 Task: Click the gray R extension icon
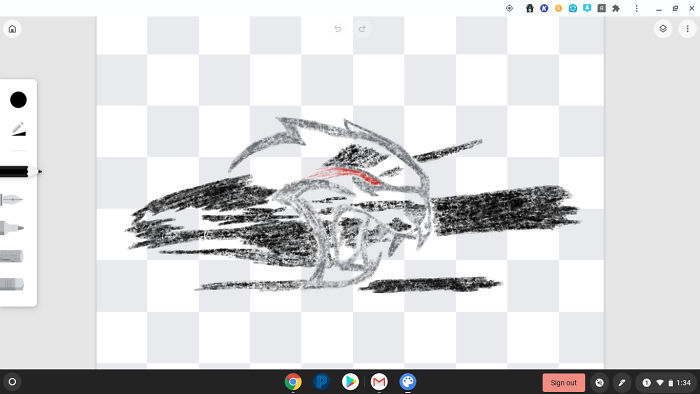602,8
